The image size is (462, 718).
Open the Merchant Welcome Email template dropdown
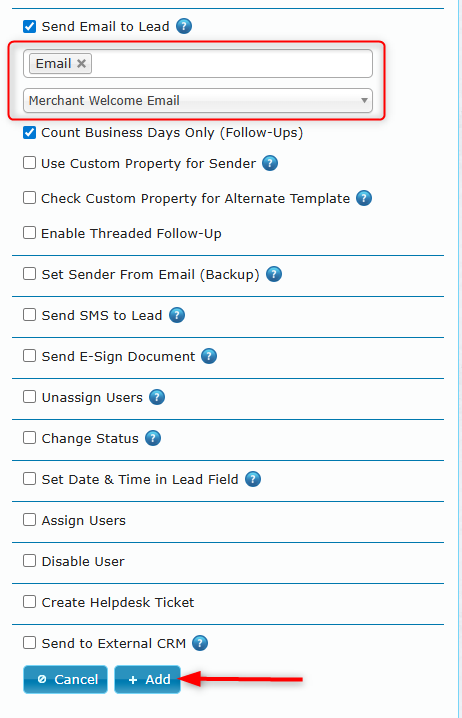[198, 100]
